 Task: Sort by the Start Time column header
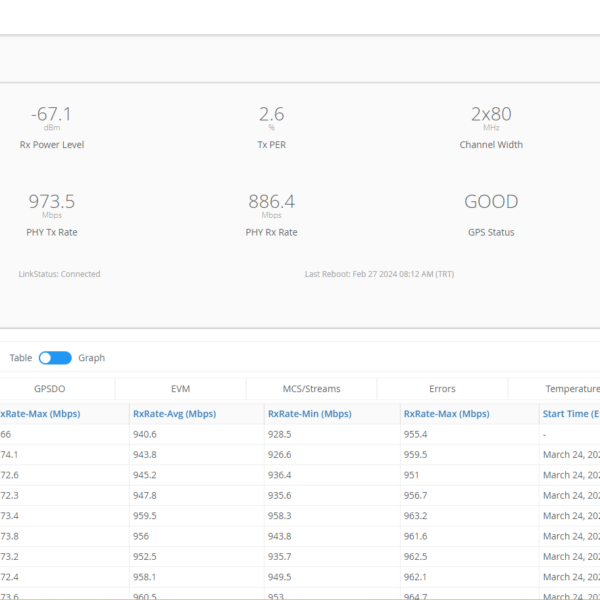click(x=570, y=414)
